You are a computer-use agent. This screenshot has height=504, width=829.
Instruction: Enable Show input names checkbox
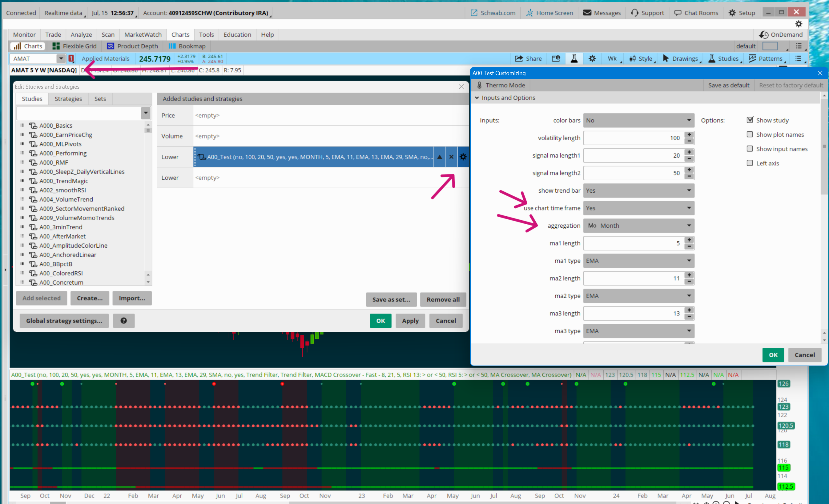[750, 149]
